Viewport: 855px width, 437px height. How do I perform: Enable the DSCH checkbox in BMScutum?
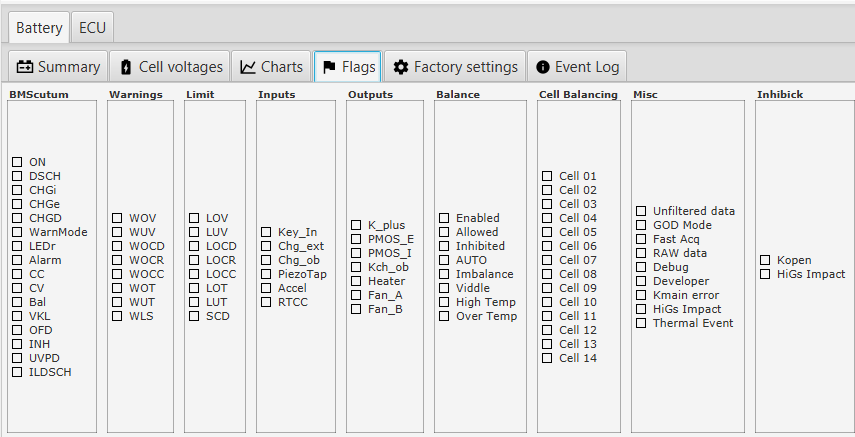[17, 176]
